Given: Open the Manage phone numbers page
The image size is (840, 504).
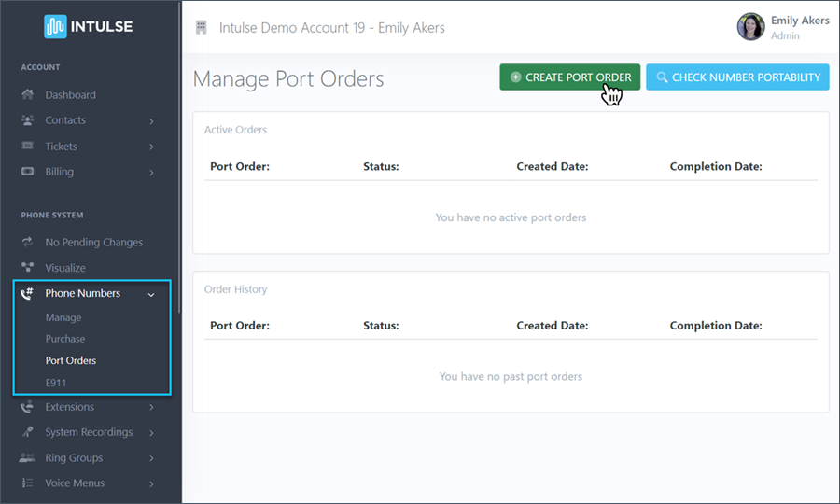Looking at the screenshot, I should (x=63, y=317).
